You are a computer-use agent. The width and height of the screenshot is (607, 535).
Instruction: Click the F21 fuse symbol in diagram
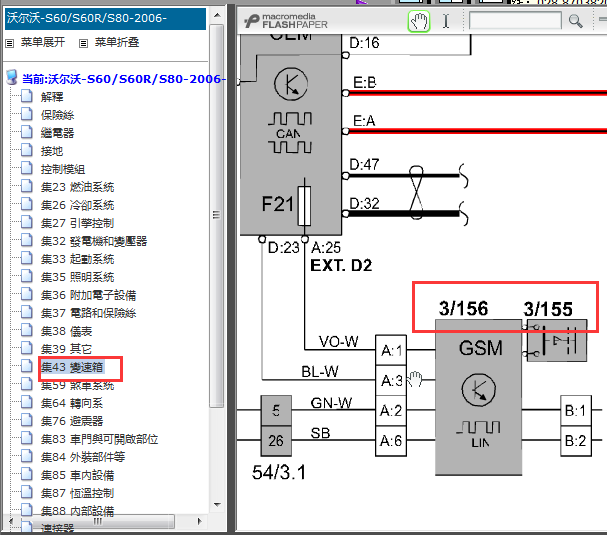pyautogui.click(x=304, y=206)
